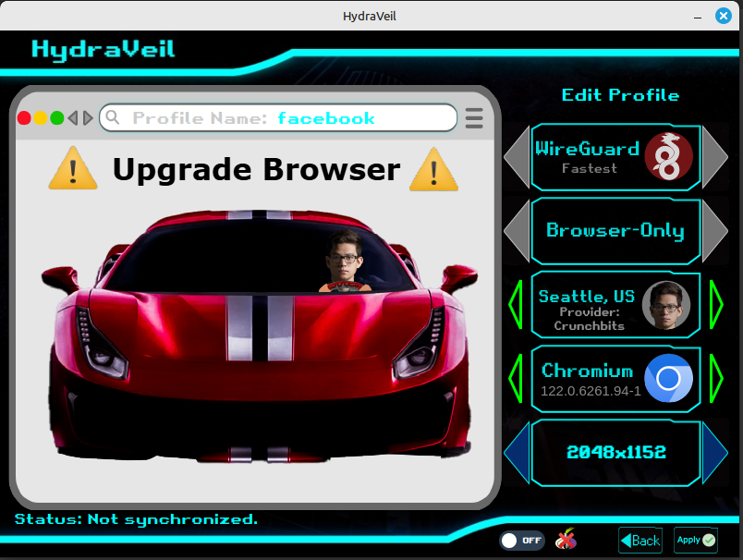Choose next location with green right arrow near Seattle

point(716,305)
